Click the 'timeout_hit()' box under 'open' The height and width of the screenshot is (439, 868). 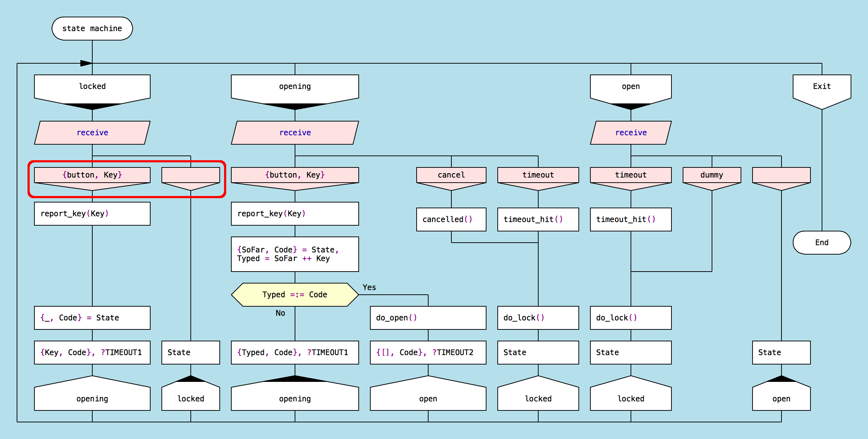(x=631, y=219)
